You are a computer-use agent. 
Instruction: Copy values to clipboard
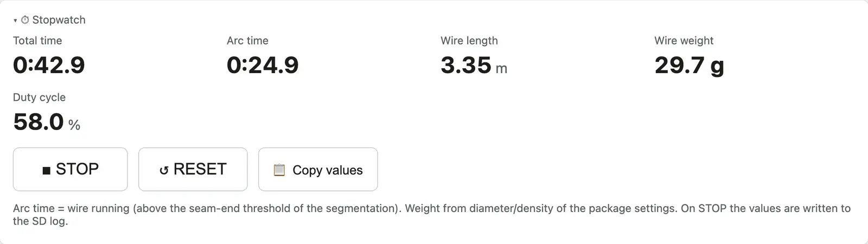tap(318, 169)
